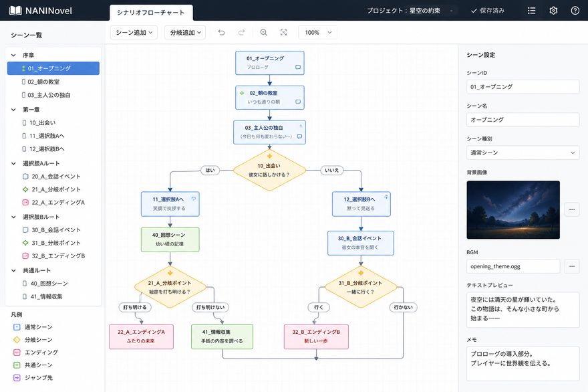The width and height of the screenshot is (588, 392).
Task: Select the 12_選択肢Bへ flowchart node
Action: click(x=361, y=204)
